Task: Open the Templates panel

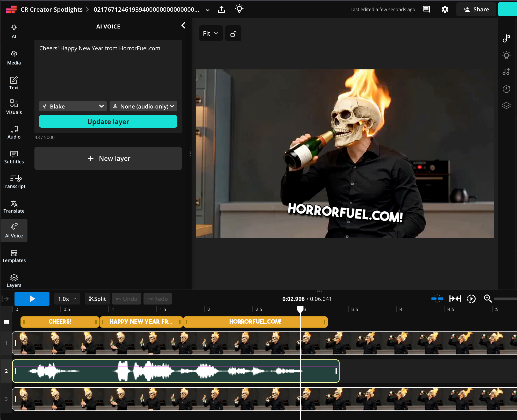Action: (14, 256)
